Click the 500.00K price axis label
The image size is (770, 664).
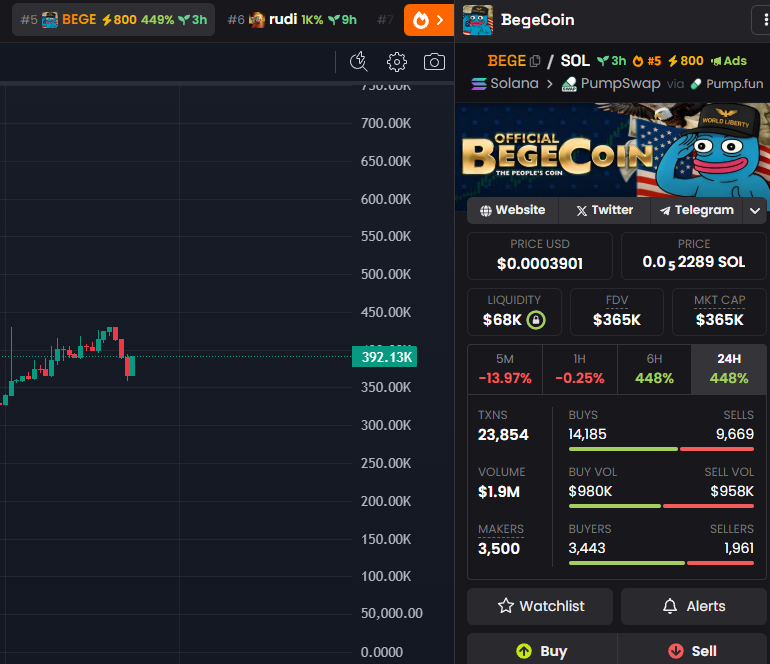coord(386,274)
